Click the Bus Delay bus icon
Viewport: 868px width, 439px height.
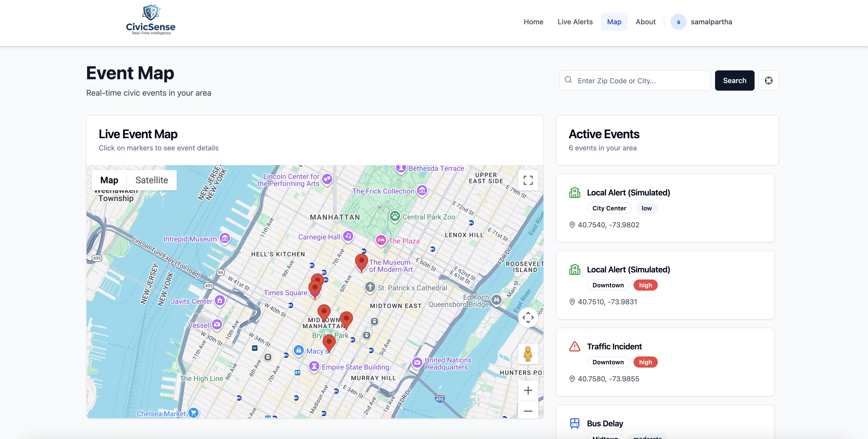(575, 423)
